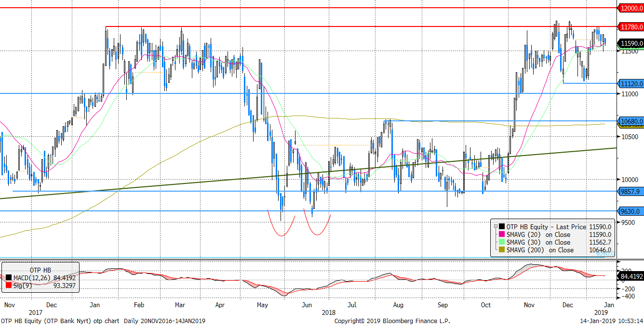The width and height of the screenshot is (644, 325).
Task: Click the olive SMAVG (200) swatch
Action: click(502, 250)
